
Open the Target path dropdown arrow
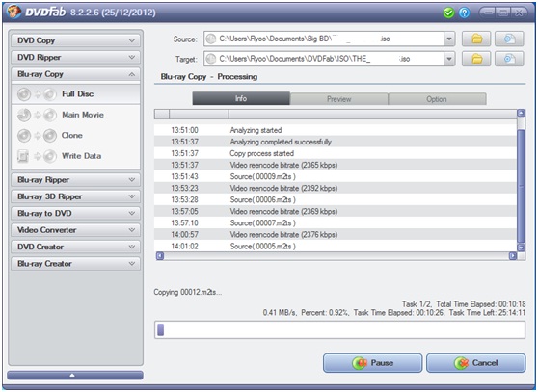449,59
